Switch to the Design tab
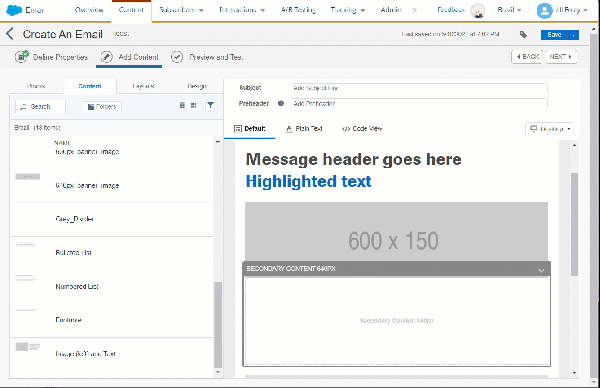The image size is (600, 388). (x=197, y=86)
